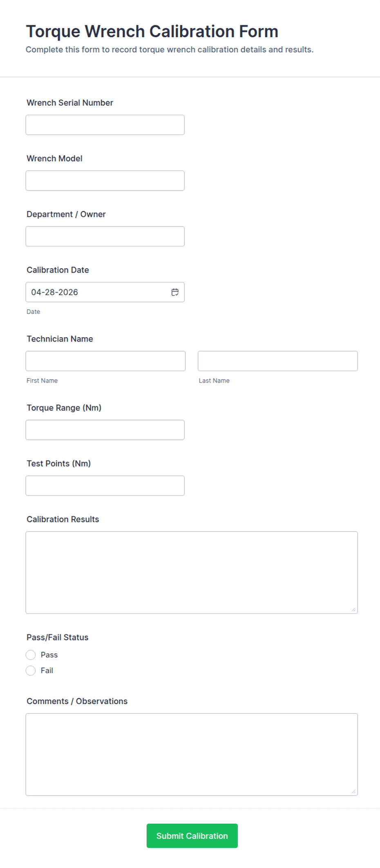380x868 pixels.
Task: Click the Torque Wrench Calibration Form heading
Action: click(x=152, y=31)
